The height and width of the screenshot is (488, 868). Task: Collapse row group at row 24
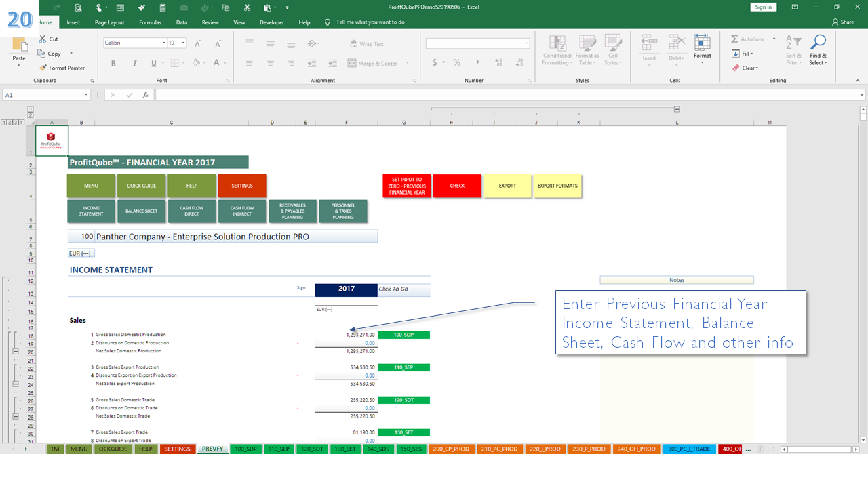point(16,384)
